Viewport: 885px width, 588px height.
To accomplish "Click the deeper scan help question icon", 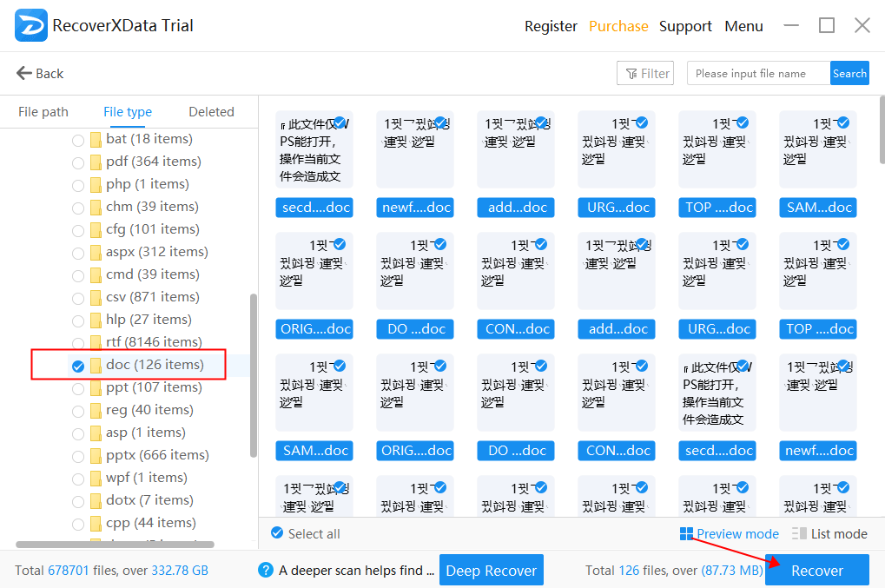I will [x=267, y=571].
